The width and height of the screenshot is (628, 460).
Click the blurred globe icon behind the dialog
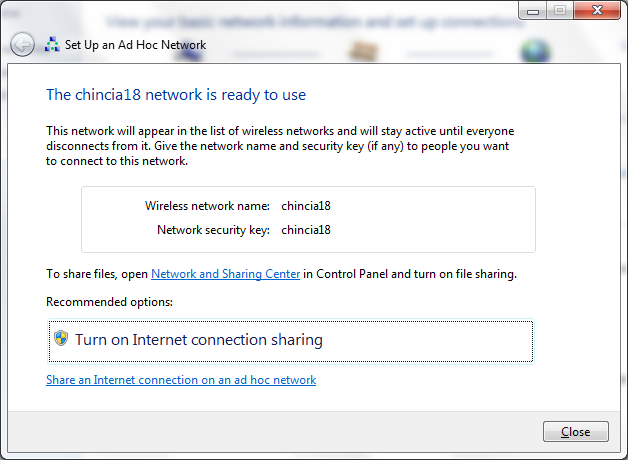click(536, 48)
